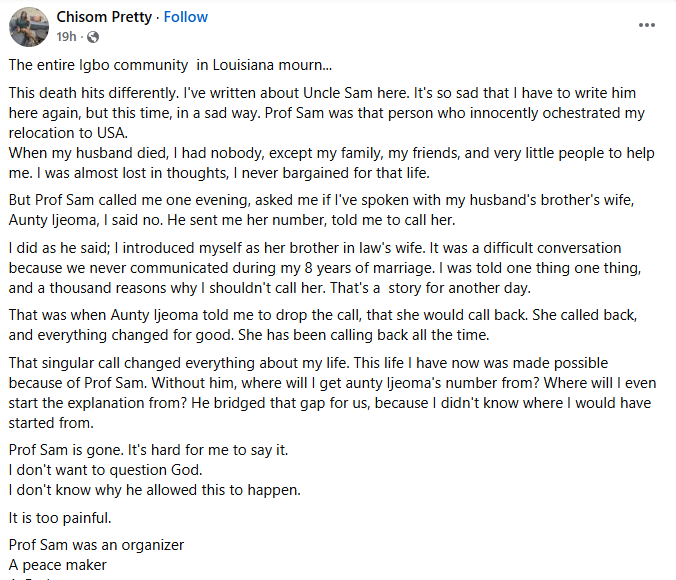Viewport: 676px width, 580px height.
Task: Follow Chisom Pretty
Action: tap(186, 17)
